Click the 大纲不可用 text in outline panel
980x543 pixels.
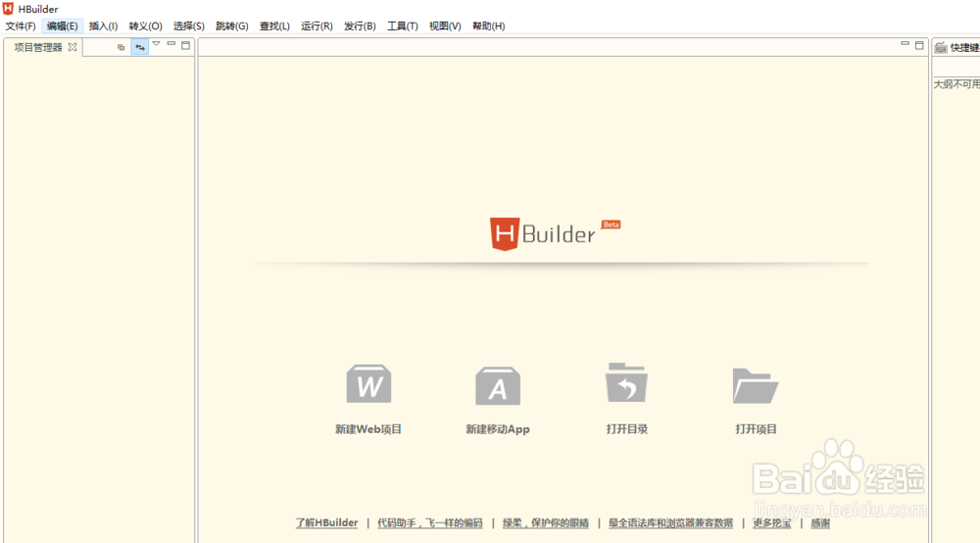[x=956, y=84]
